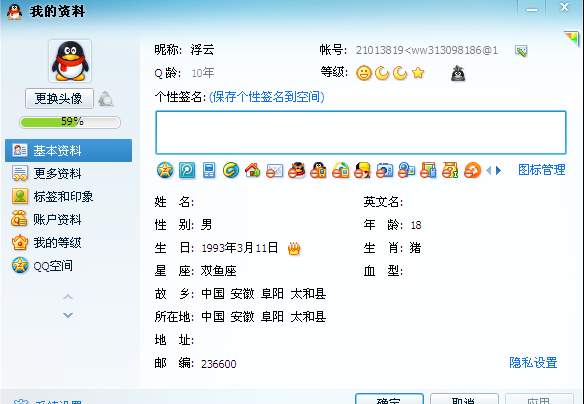Click the edit account icon beside 帐号
This screenshot has height=404, width=584.
tap(521, 51)
